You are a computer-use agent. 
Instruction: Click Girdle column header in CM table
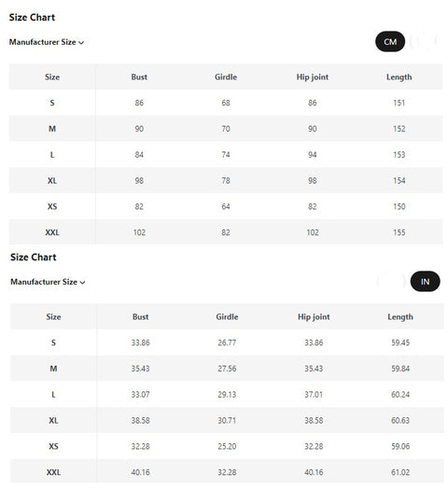click(x=226, y=77)
